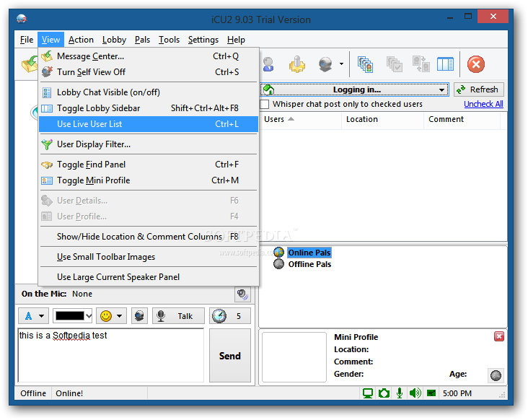Click the Online! status bar text

(x=69, y=393)
